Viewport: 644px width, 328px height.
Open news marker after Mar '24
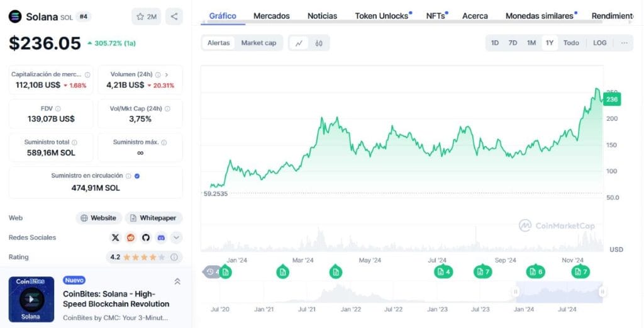click(336, 272)
